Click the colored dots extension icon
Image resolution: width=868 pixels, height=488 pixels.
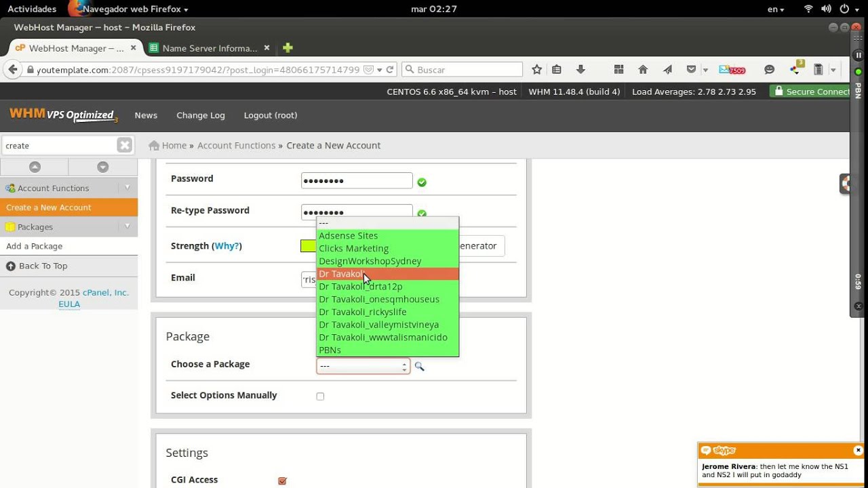pos(796,68)
